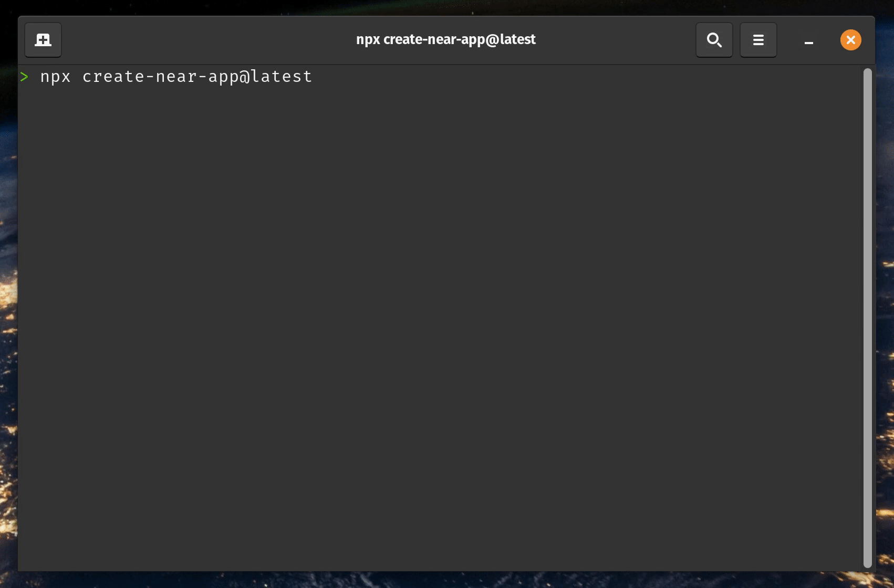Click the word "npx" in window title
The width and height of the screenshot is (894, 588).
click(x=368, y=40)
